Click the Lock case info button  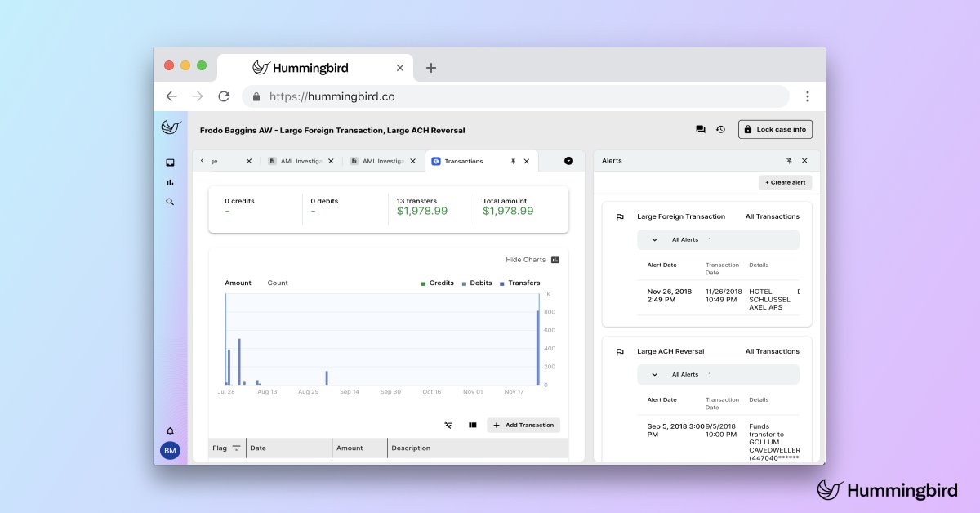[x=775, y=129]
